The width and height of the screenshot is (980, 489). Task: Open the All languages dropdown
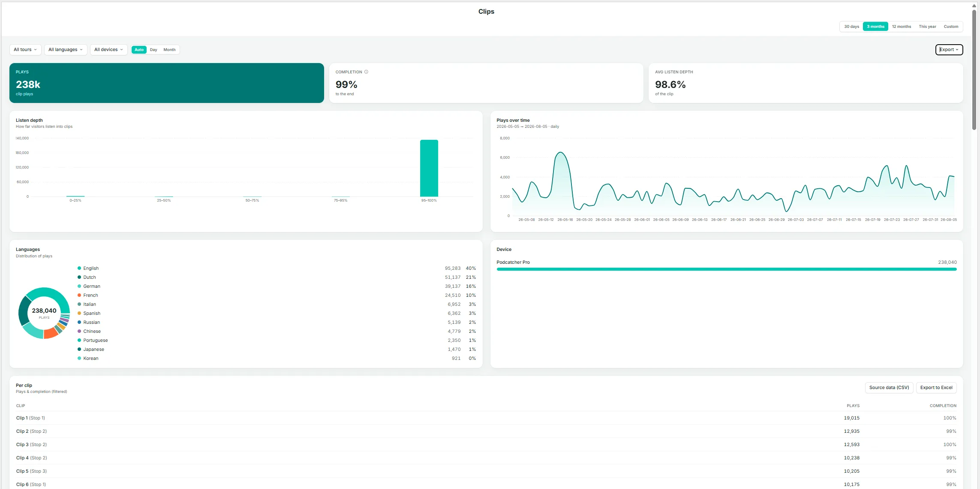66,50
